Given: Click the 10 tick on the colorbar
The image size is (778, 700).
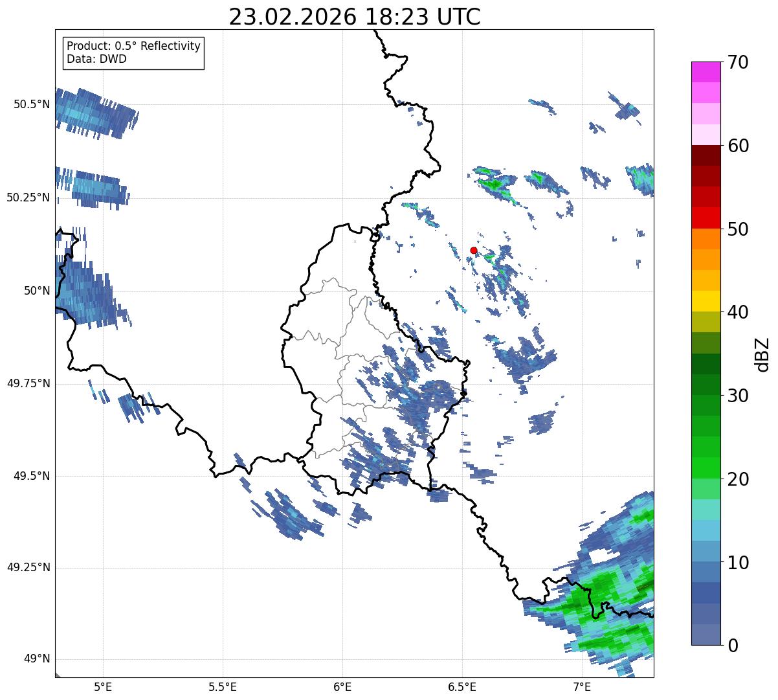Looking at the screenshot, I should click(x=738, y=563).
